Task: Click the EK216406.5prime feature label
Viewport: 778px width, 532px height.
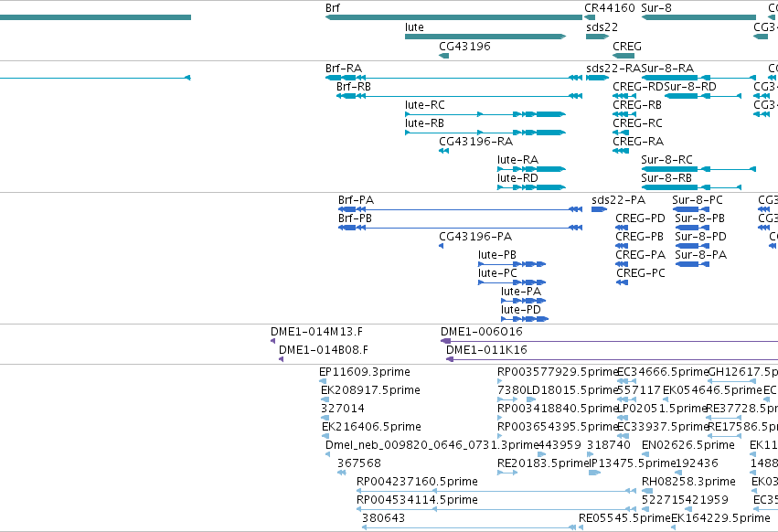Action: (x=371, y=427)
